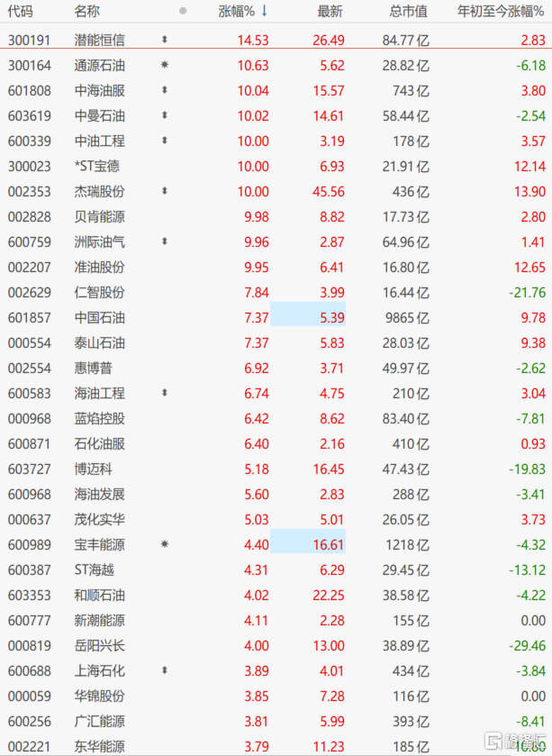Click year-to-date value 12.14 of *ST宝德

coord(529,167)
